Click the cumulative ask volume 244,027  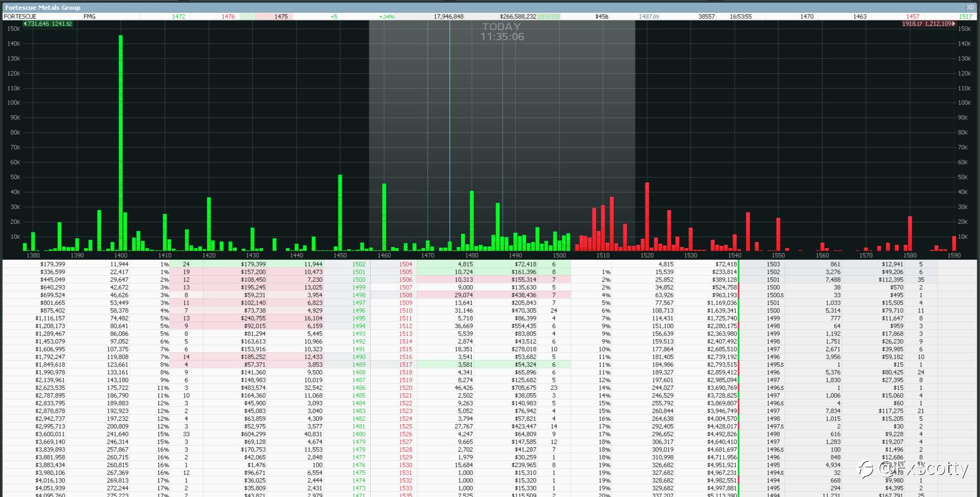click(x=663, y=388)
